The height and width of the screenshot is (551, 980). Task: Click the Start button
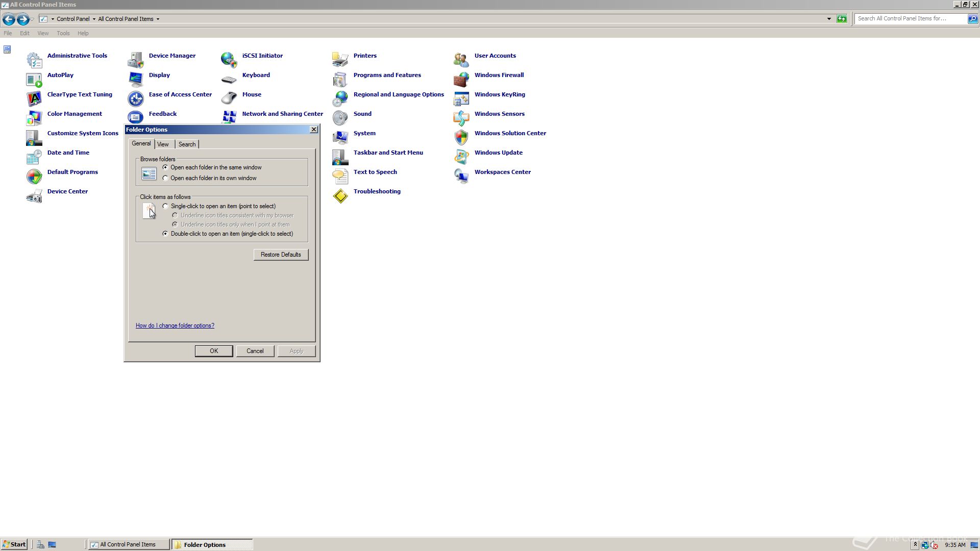coord(14,544)
